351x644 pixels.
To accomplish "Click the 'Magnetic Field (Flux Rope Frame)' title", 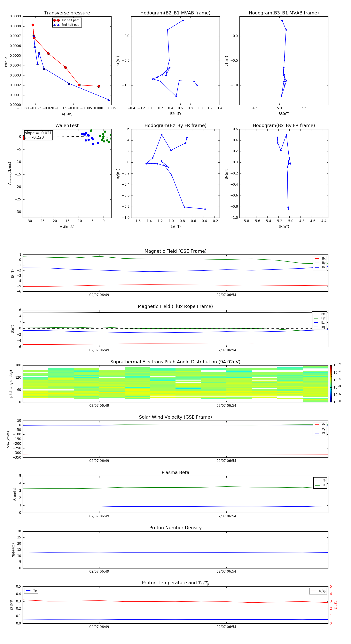I will click(x=175, y=307).
